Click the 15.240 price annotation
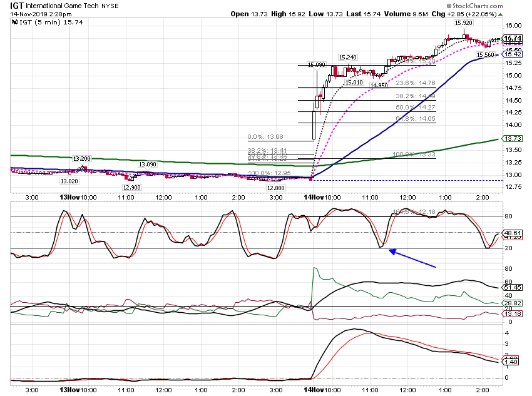The image size is (532, 396). click(348, 58)
